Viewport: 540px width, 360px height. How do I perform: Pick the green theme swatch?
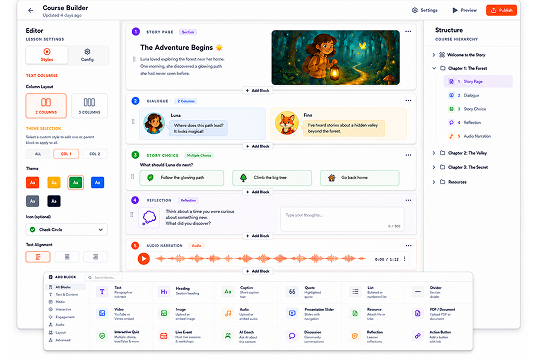pyautogui.click(x=75, y=182)
